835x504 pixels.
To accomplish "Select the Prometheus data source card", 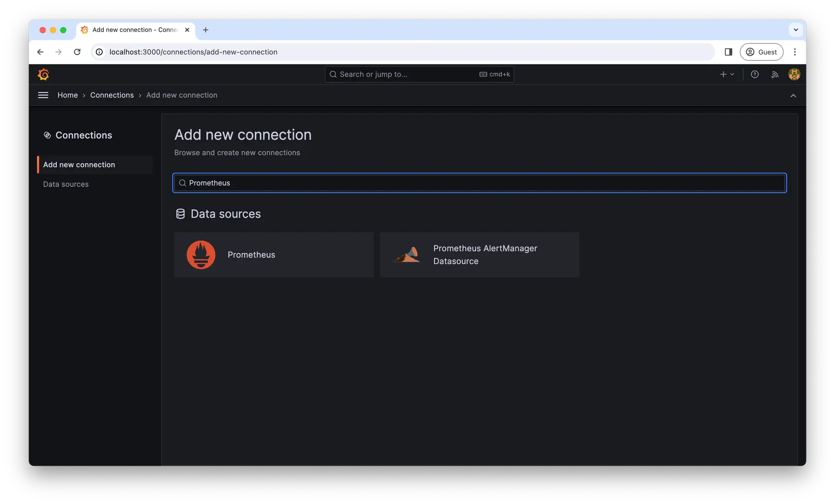I will click(274, 255).
